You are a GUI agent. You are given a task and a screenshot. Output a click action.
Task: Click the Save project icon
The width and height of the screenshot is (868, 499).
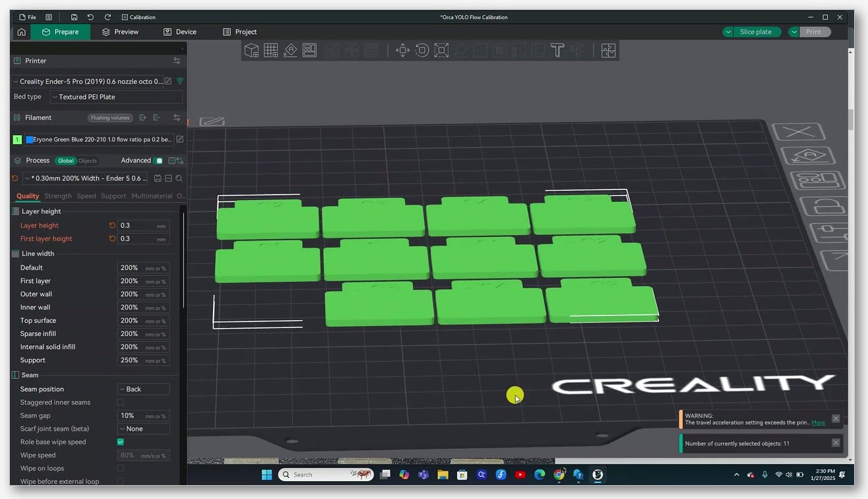(74, 17)
